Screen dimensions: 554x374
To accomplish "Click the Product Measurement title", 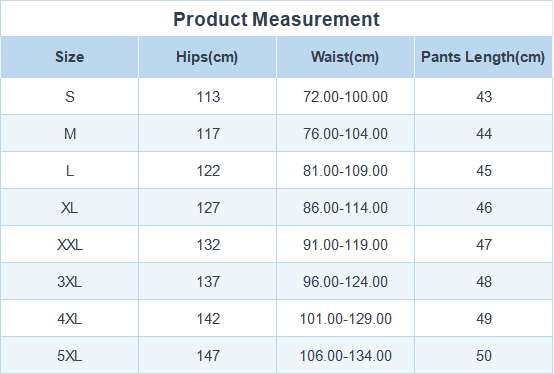I will (x=276, y=19).
